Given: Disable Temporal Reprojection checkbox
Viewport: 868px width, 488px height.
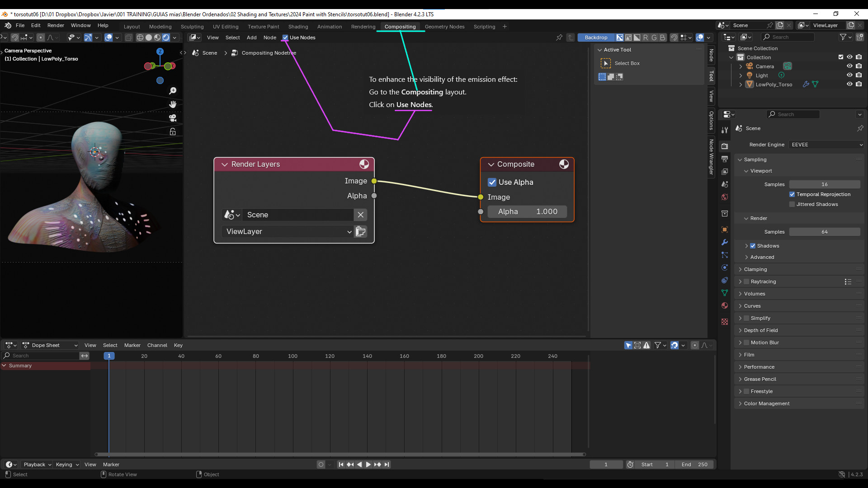Looking at the screenshot, I should (792, 194).
